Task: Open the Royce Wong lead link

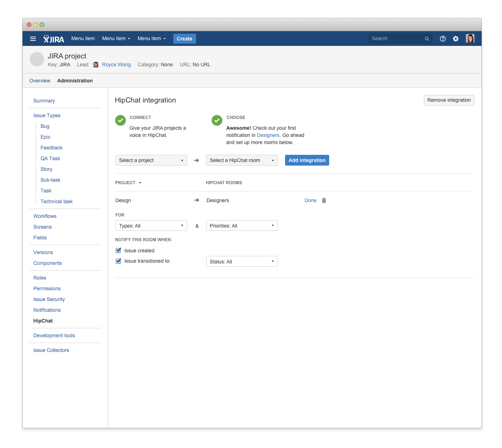Action: click(x=117, y=65)
